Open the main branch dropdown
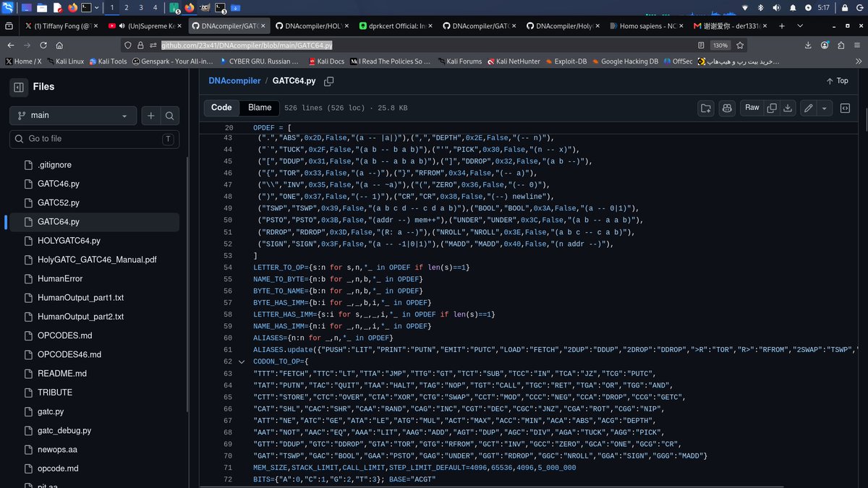The image size is (868, 488). 73,116
